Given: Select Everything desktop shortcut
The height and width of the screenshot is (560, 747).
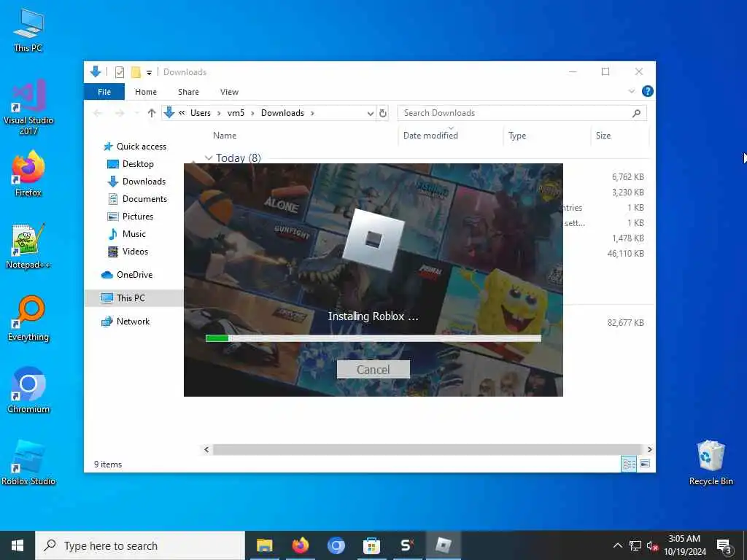Looking at the screenshot, I should (28, 319).
